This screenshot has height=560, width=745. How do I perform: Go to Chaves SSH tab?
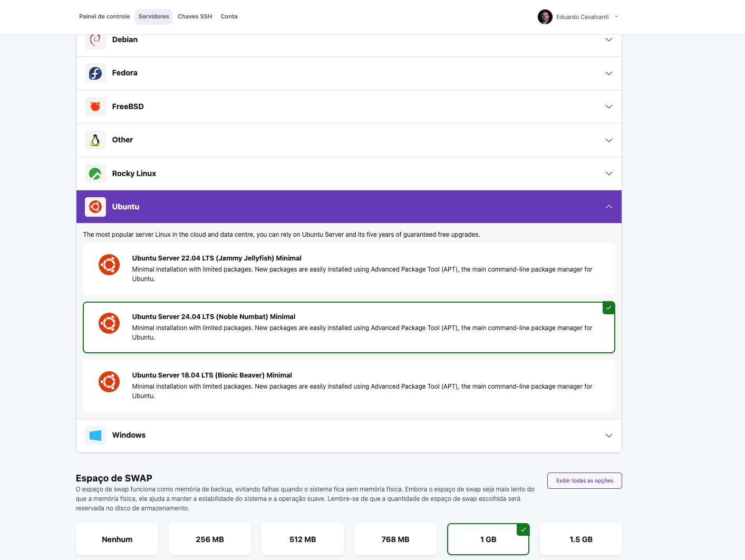195,17
